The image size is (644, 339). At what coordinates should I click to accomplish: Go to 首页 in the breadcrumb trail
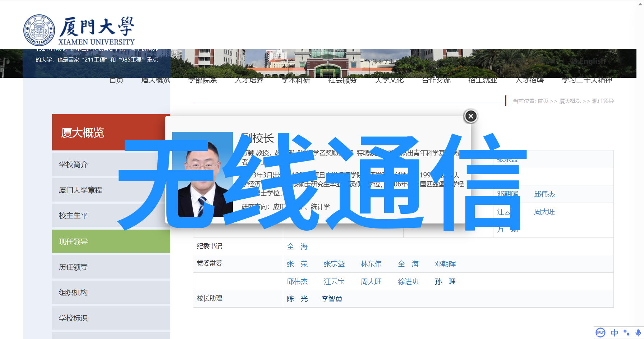coord(543,101)
